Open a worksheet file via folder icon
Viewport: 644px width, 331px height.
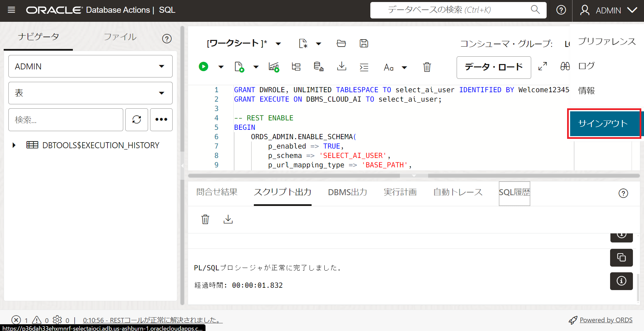341,43
